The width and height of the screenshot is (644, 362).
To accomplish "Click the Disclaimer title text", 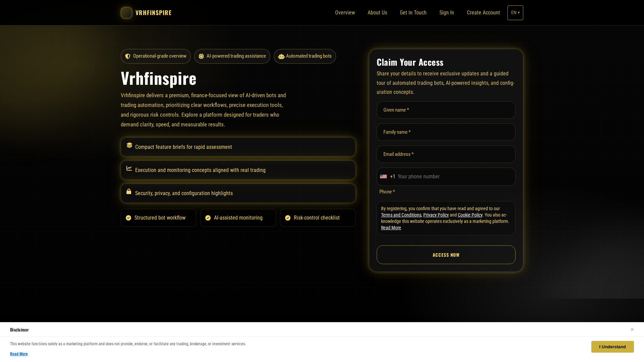I will pyautogui.click(x=19, y=330).
